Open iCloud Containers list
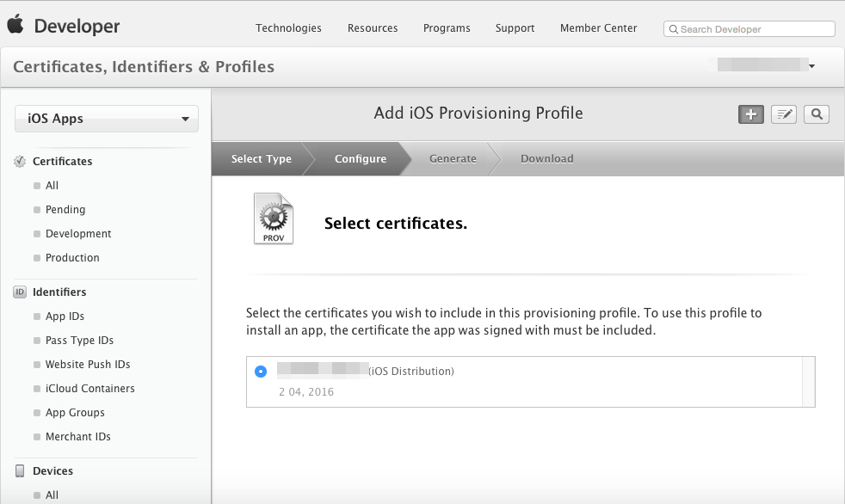Screen dimensions: 845x504 pyautogui.click(x=90, y=389)
